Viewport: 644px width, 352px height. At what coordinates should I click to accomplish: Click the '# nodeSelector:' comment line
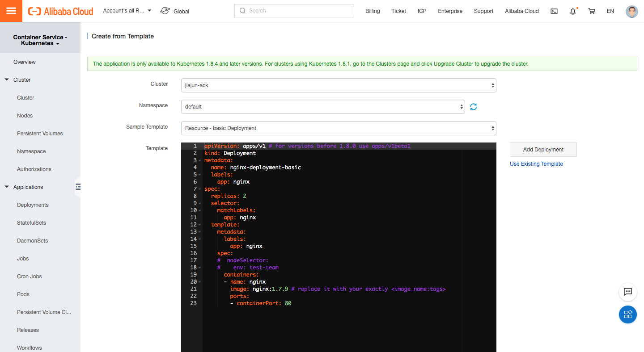click(243, 260)
